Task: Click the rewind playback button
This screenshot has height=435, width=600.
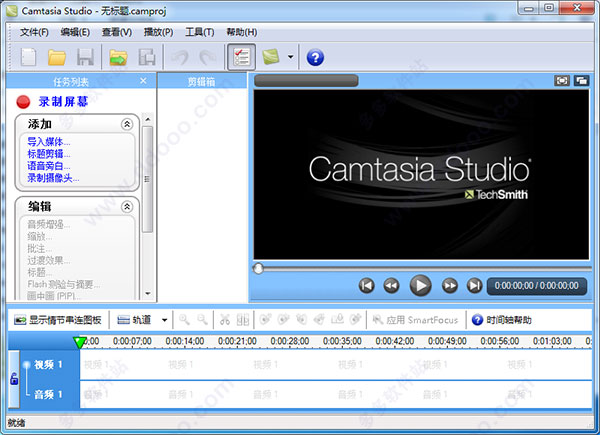Action: click(391, 285)
